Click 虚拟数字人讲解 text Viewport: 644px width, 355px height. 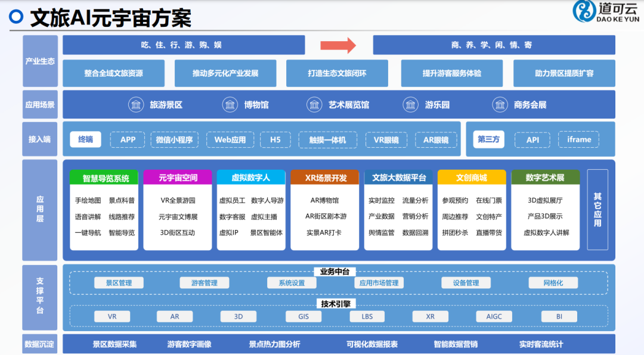pos(546,232)
